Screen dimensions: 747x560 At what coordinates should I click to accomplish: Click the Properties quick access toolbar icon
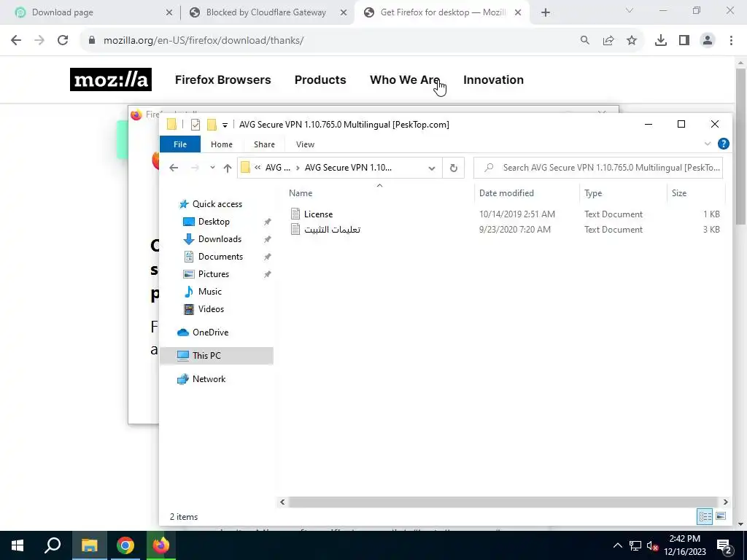[196, 125]
